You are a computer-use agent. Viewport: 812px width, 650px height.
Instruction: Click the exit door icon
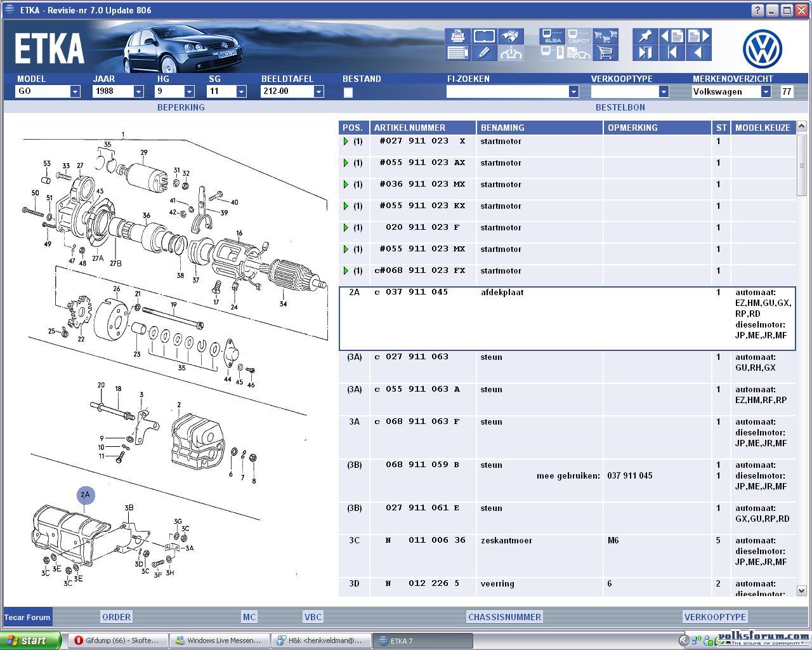coord(645,53)
